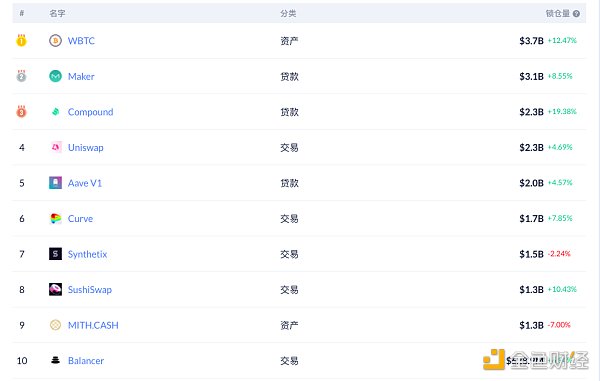Click the Uniswap pink logo icon
The image size is (600, 381).
[x=55, y=147]
